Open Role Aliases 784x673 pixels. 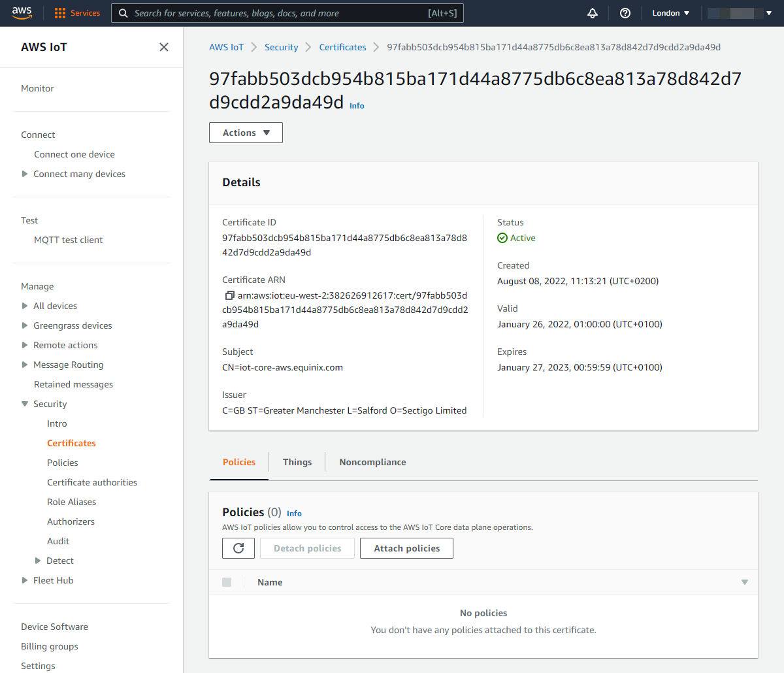tap(72, 502)
